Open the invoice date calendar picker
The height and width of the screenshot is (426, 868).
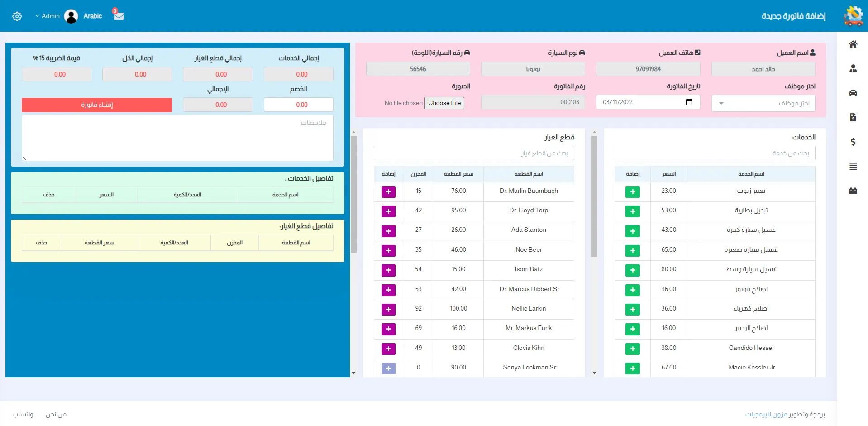tap(689, 102)
